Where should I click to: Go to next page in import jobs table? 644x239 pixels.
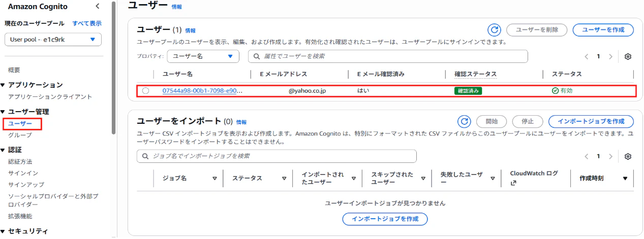610,156
